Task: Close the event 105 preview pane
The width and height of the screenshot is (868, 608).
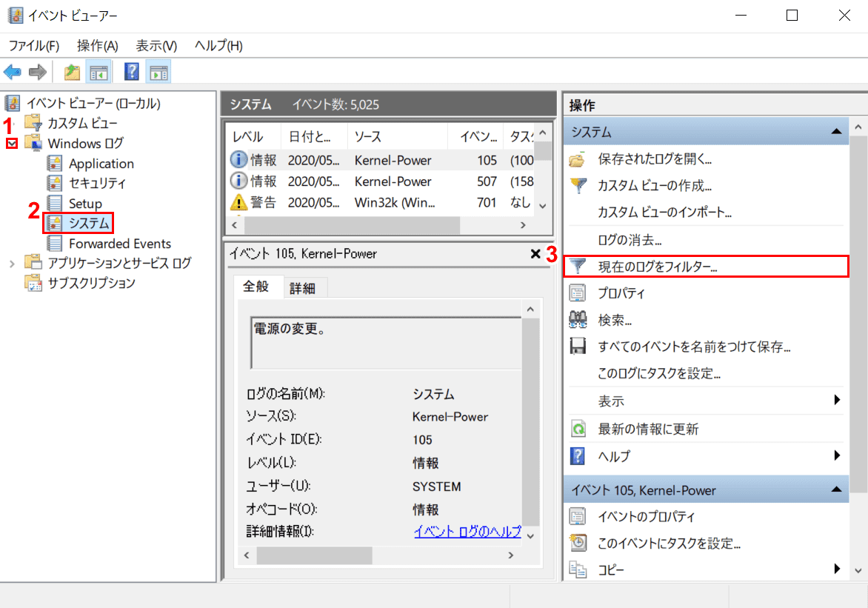Action: pos(535,253)
